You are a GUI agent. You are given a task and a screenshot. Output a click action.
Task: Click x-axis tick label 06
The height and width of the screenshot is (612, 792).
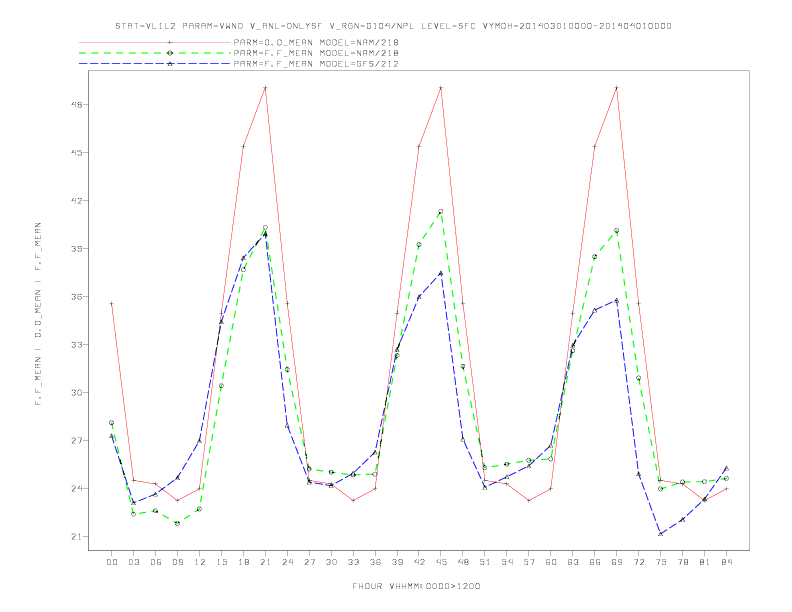(x=156, y=562)
